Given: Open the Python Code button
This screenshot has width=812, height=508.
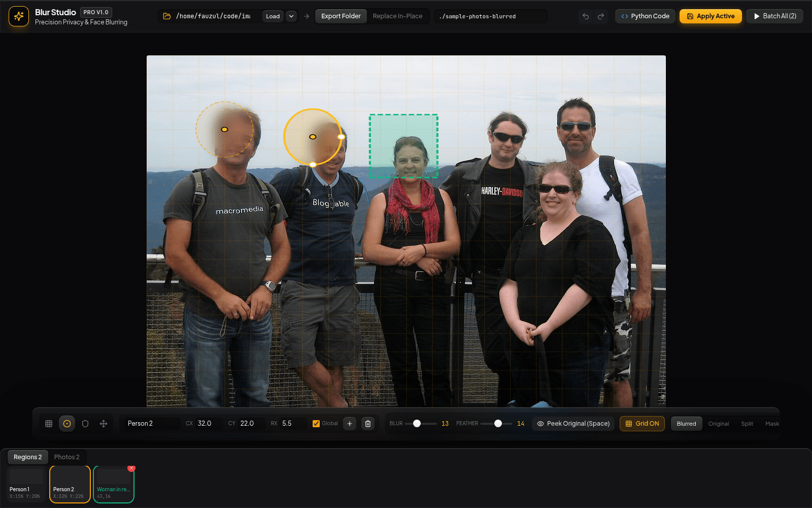Looking at the screenshot, I should tap(645, 16).
